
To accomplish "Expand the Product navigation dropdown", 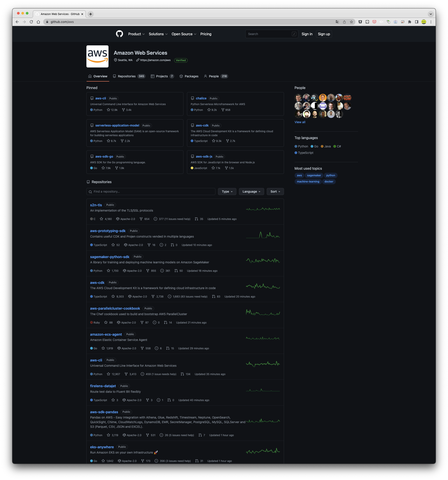I will point(136,34).
